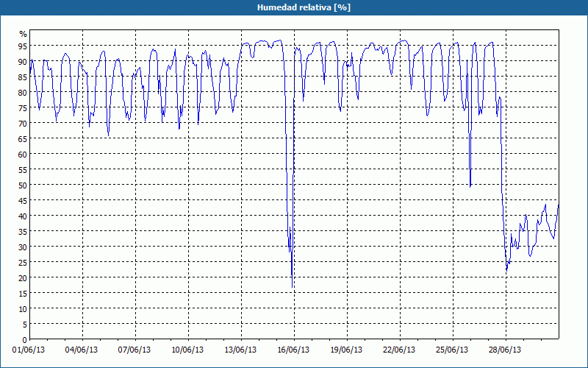Click the y-axis value 30
This screenshot has width=588, height=368.
click(x=23, y=247)
